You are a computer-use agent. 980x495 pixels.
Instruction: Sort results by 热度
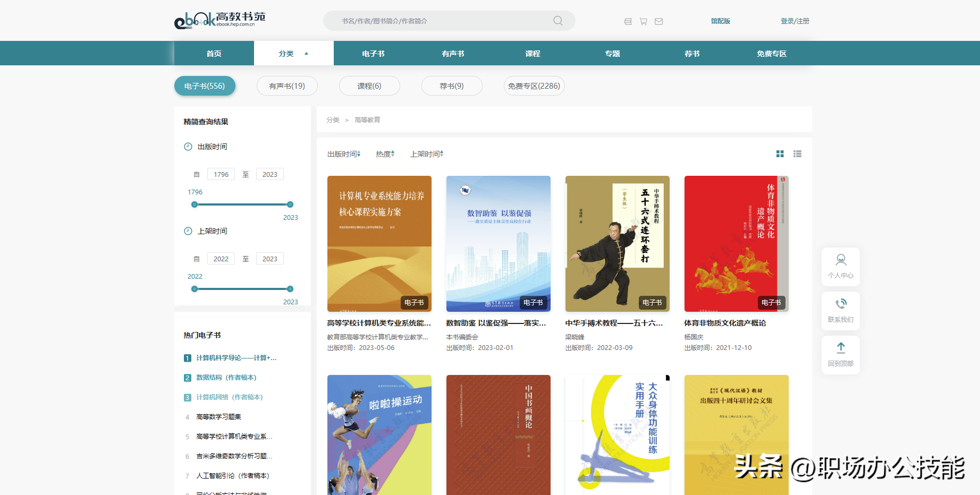pyautogui.click(x=385, y=154)
